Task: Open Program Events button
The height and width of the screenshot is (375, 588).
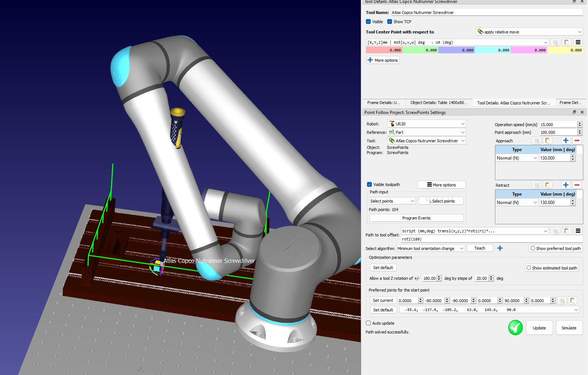Action: click(x=416, y=218)
